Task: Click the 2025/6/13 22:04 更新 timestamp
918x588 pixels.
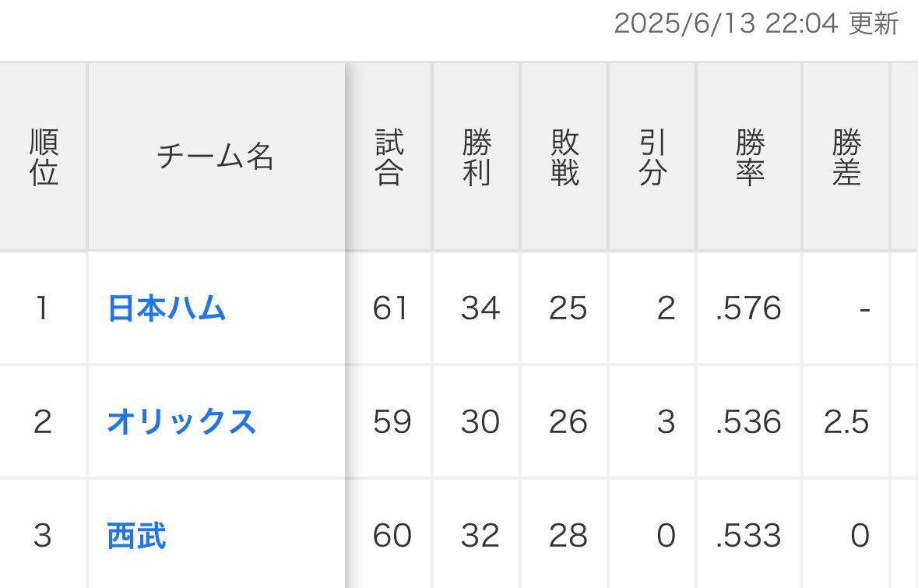Action: [x=756, y=24]
